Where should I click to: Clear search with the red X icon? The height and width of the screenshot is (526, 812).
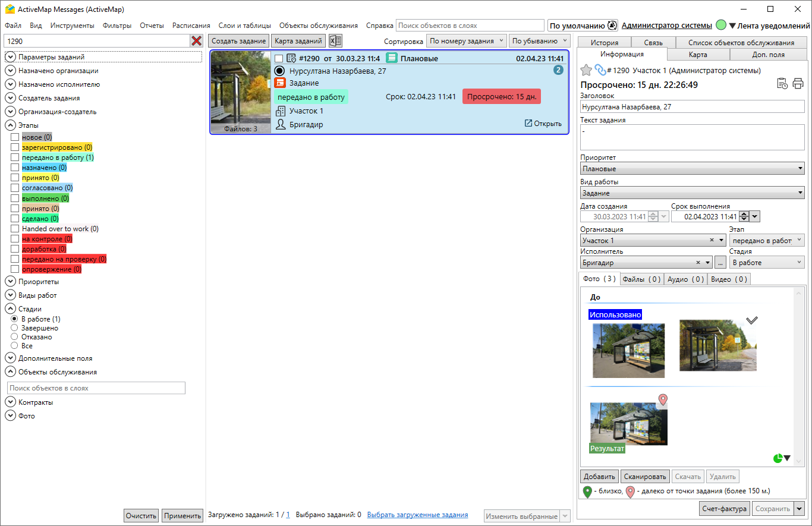point(196,41)
